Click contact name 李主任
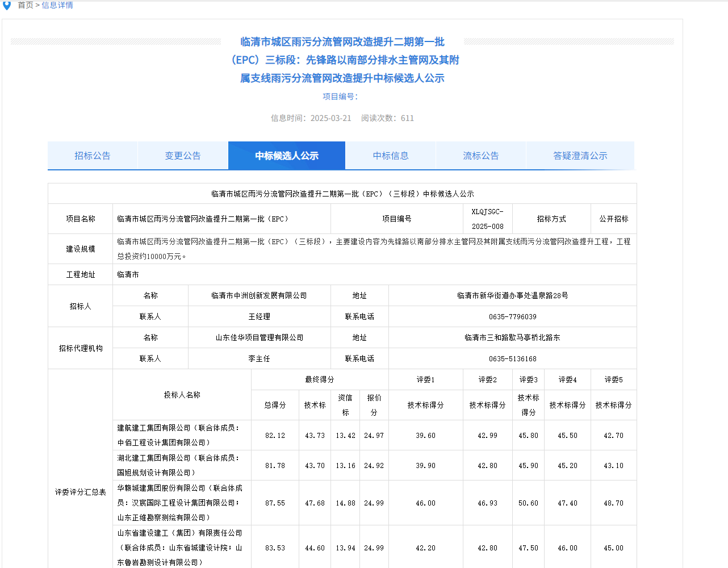The height and width of the screenshot is (568, 728). point(260,358)
